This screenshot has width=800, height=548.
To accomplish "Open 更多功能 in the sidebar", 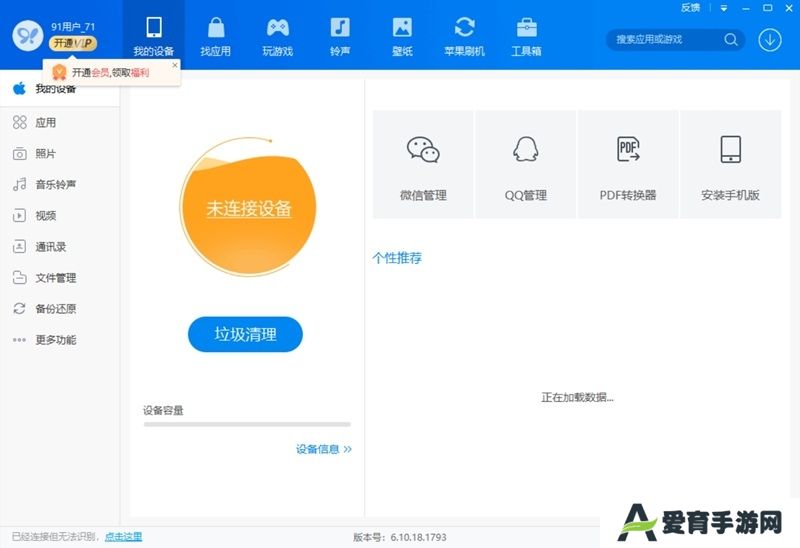I will (60, 340).
